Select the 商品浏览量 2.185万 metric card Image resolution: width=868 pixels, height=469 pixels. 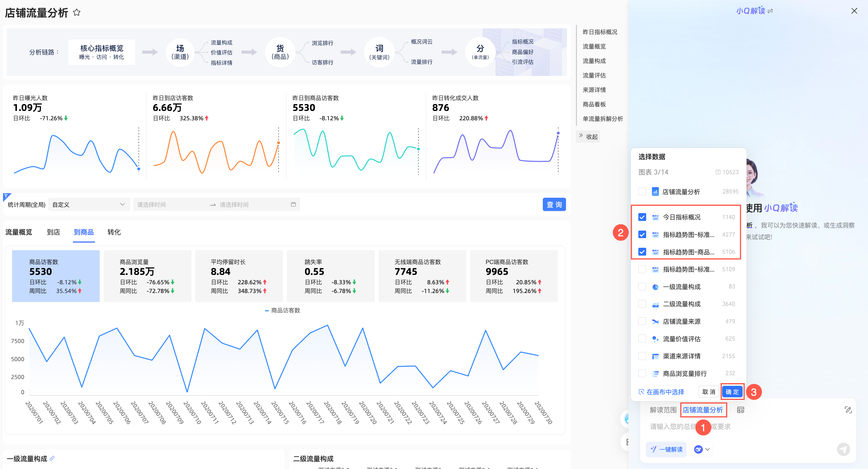[x=147, y=276]
